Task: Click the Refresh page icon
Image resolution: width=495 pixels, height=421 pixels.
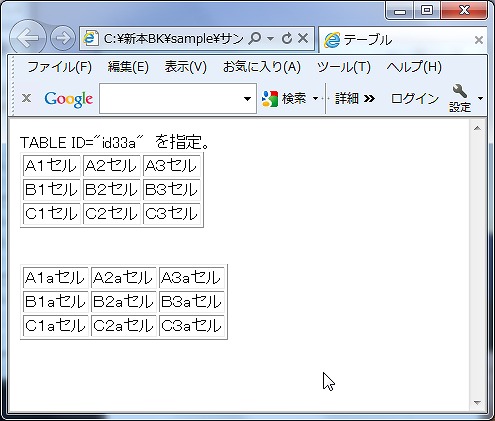Action: click(x=287, y=39)
